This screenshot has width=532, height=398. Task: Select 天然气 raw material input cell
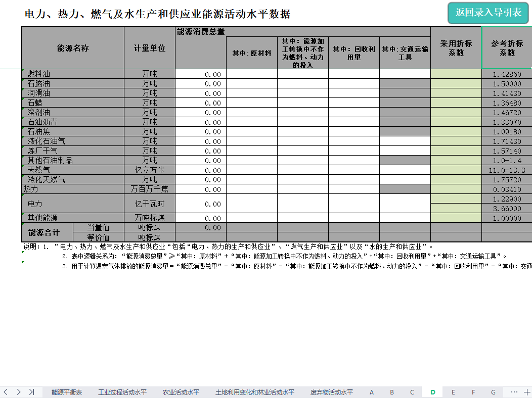(251, 170)
